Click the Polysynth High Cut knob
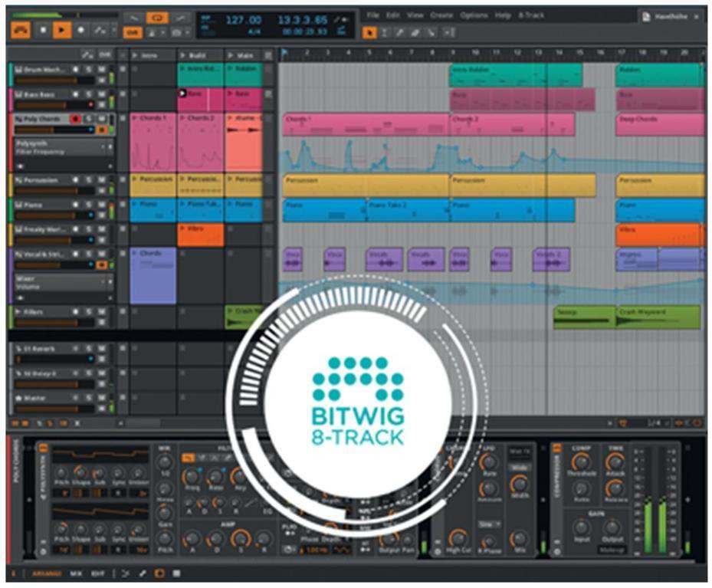 (458, 537)
